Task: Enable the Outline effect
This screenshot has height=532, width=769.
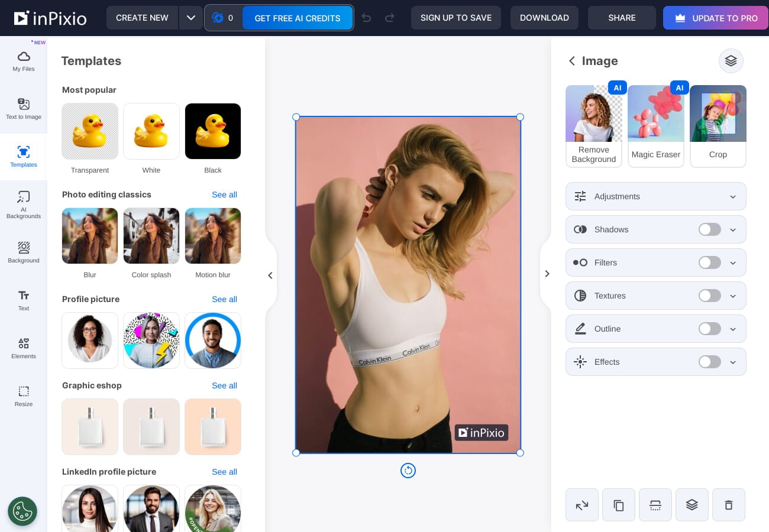Action: click(710, 329)
